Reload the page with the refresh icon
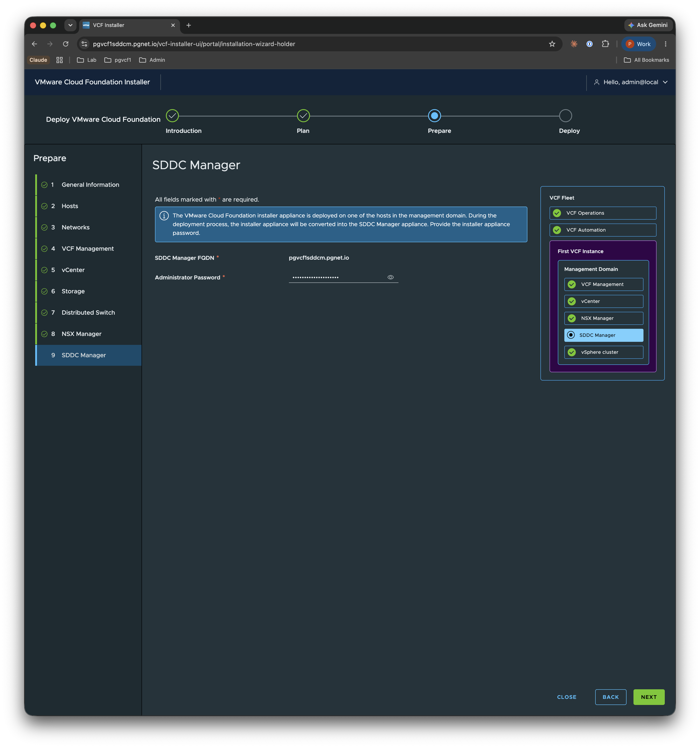 click(x=66, y=44)
